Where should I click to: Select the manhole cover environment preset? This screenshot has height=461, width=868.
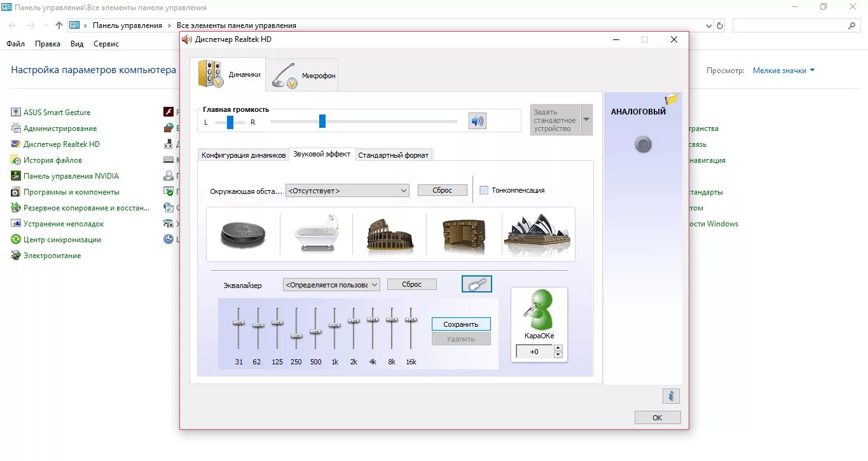pyautogui.click(x=242, y=234)
